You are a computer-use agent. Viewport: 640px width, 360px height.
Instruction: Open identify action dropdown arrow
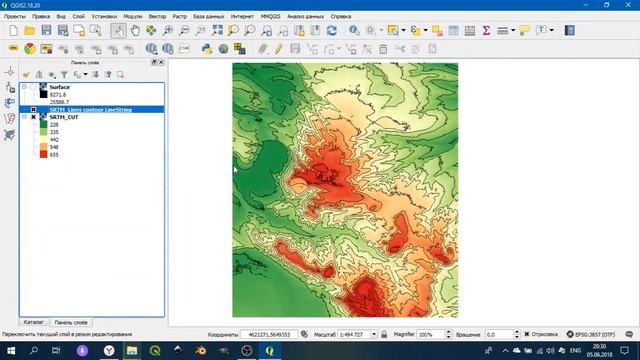tap(381, 31)
